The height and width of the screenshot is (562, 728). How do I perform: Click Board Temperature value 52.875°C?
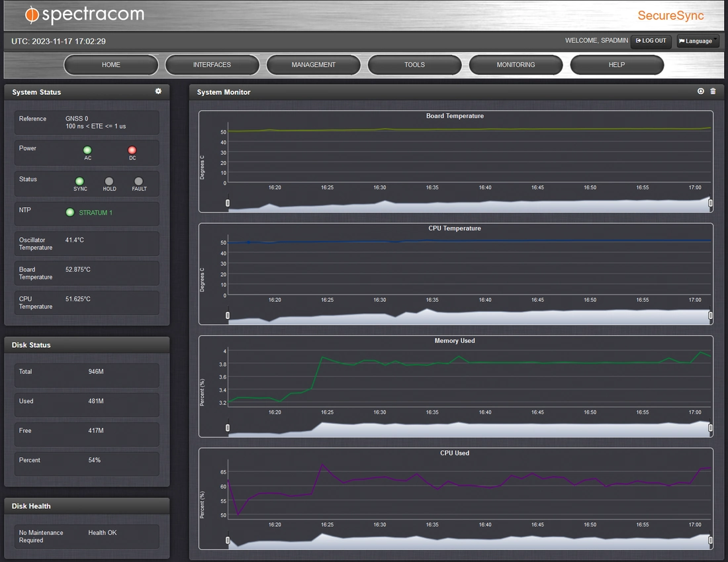[x=78, y=269]
